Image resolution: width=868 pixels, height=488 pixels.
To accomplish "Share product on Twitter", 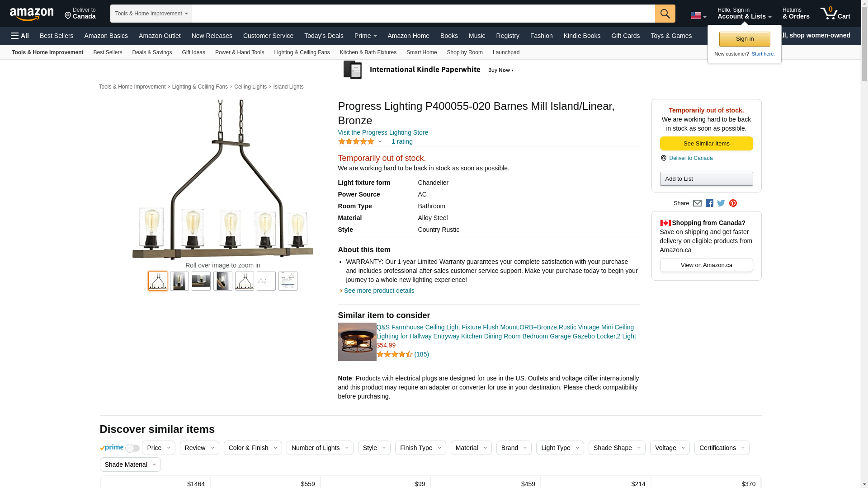I will 721,203.
